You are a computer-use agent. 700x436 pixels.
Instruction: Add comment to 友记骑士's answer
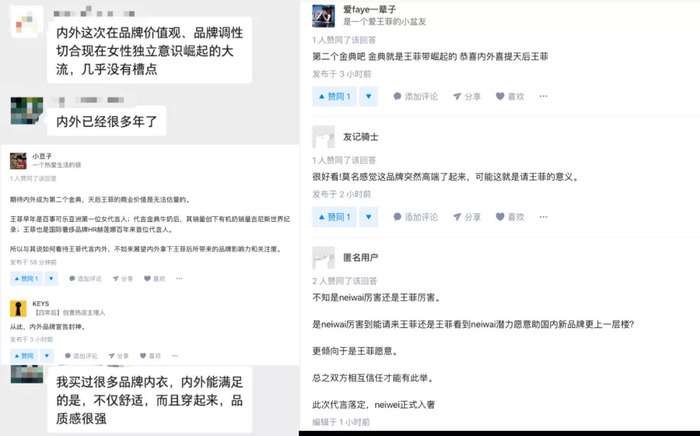pyautogui.click(x=415, y=217)
